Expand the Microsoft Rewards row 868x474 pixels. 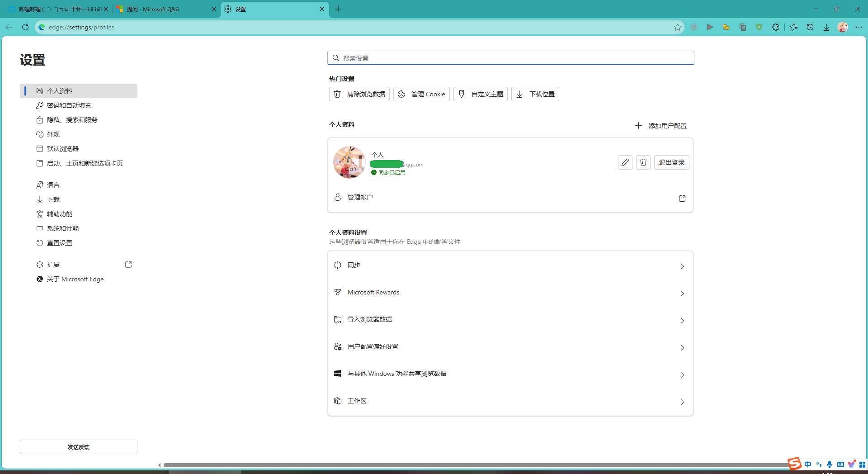[x=510, y=293]
